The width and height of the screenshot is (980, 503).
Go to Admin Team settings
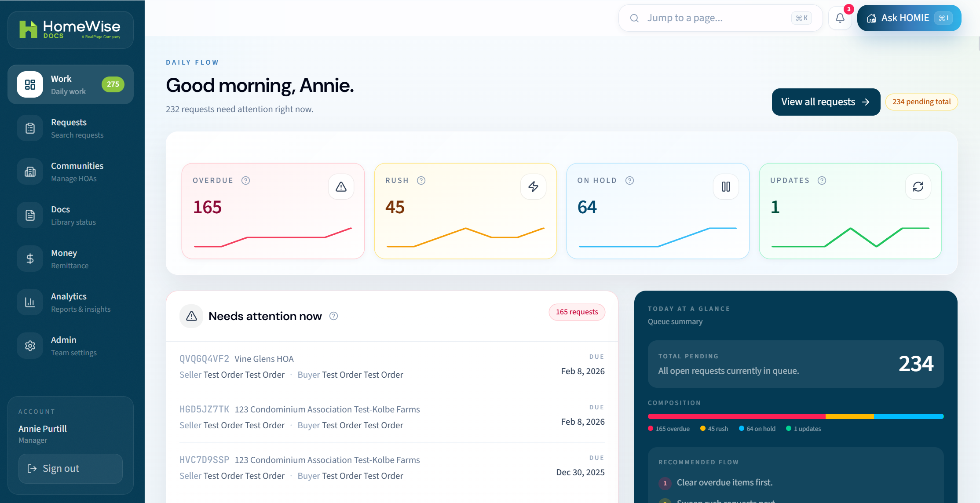tap(70, 346)
